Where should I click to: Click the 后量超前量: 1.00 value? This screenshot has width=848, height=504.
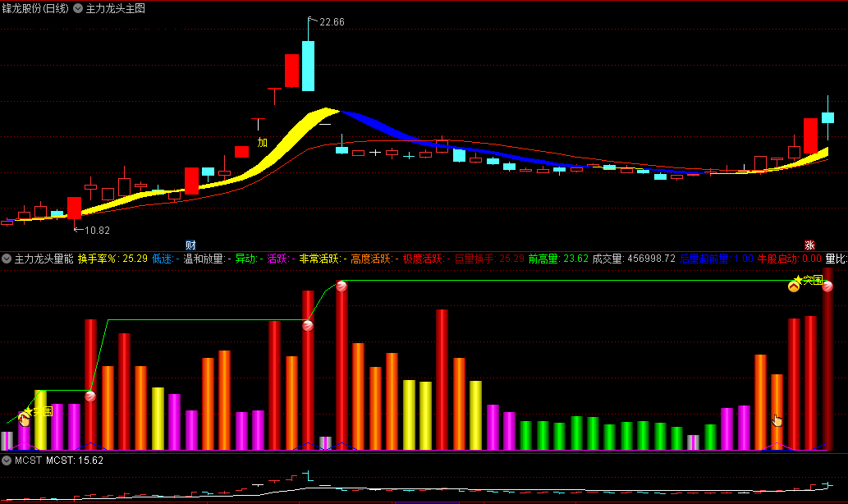click(717, 259)
